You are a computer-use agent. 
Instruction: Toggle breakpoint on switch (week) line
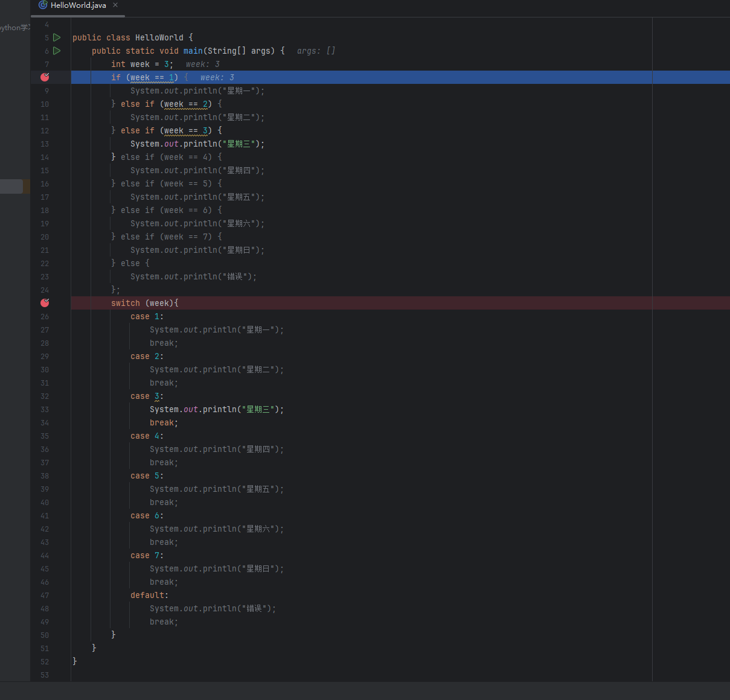[45, 303]
